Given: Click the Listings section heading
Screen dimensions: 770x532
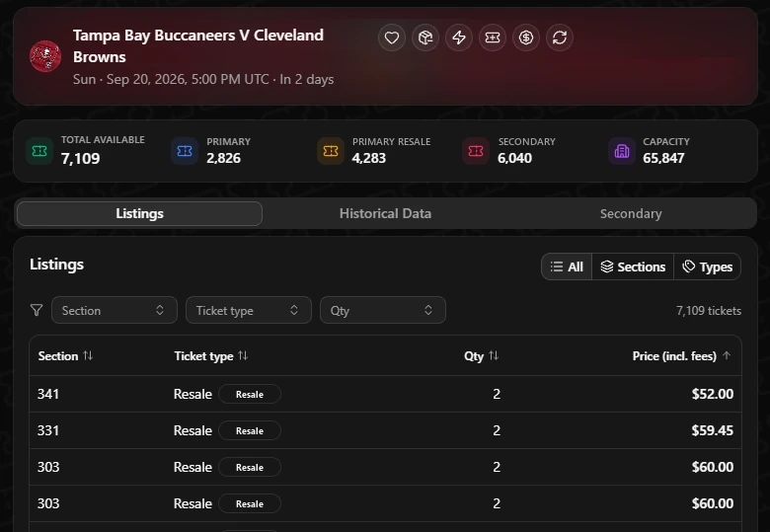Looking at the screenshot, I should point(56,265).
